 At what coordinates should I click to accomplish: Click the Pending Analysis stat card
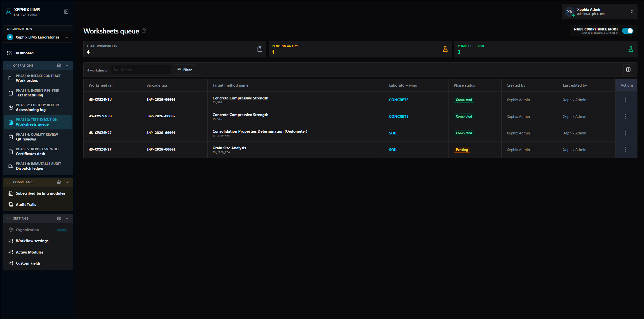pos(360,49)
